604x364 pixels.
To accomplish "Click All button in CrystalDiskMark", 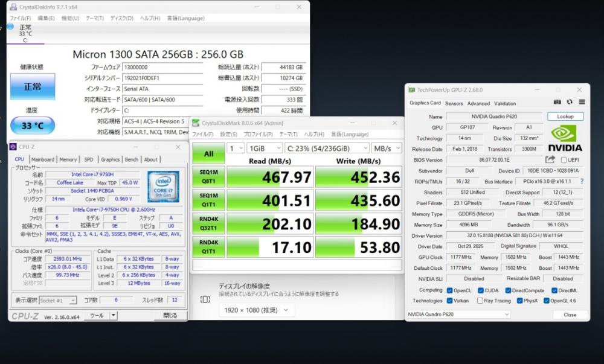I will [x=208, y=153].
